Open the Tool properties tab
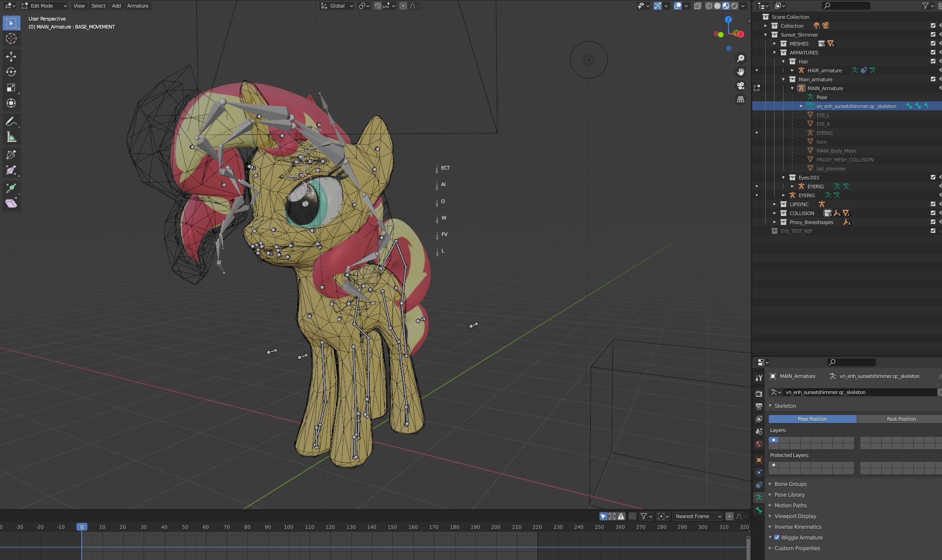This screenshot has height=560, width=942. [759, 378]
